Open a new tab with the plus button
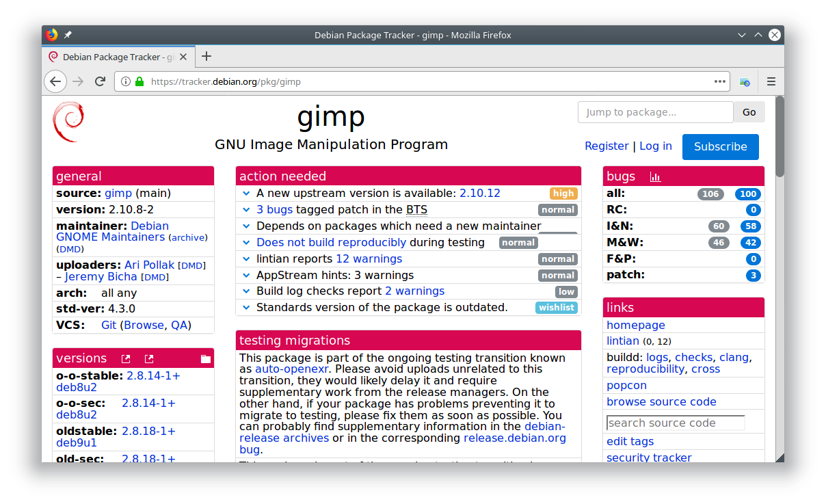The height and width of the screenshot is (504, 826). pyautogui.click(x=206, y=56)
